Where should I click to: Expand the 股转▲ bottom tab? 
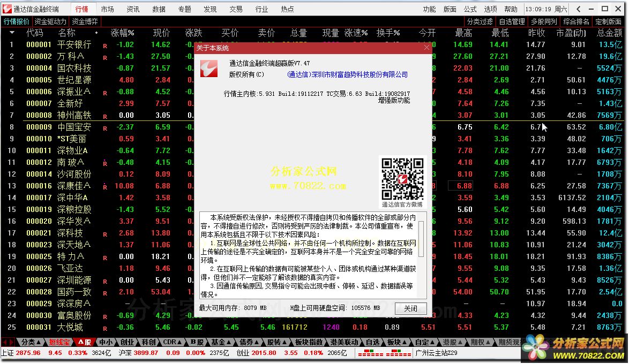[278, 342]
